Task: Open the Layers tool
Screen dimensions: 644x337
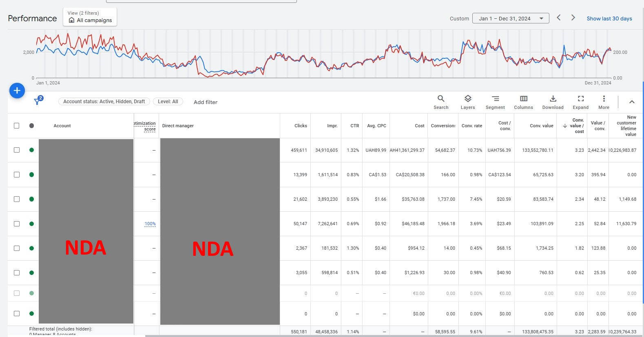Action: [467, 102]
